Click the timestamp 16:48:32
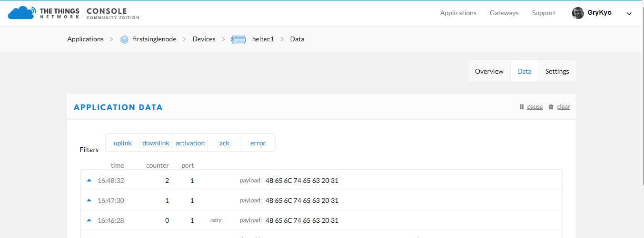The width and height of the screenshot is (644, 238). 111,181
